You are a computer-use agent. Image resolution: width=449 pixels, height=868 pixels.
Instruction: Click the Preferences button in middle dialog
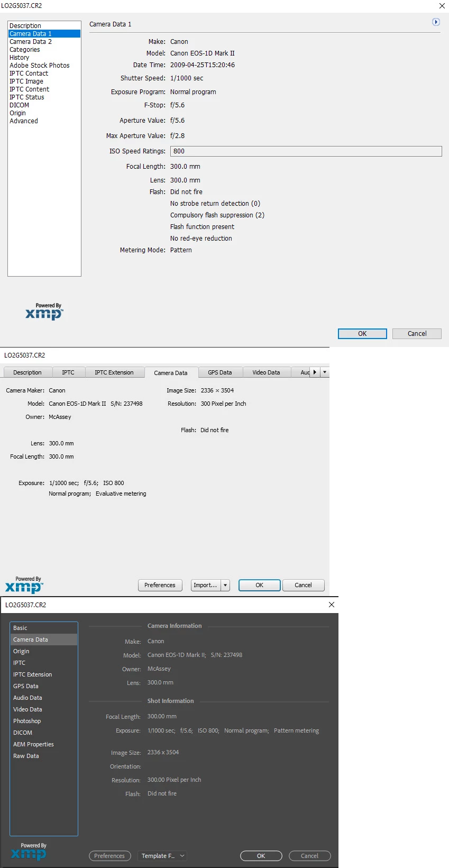point(160,585)
